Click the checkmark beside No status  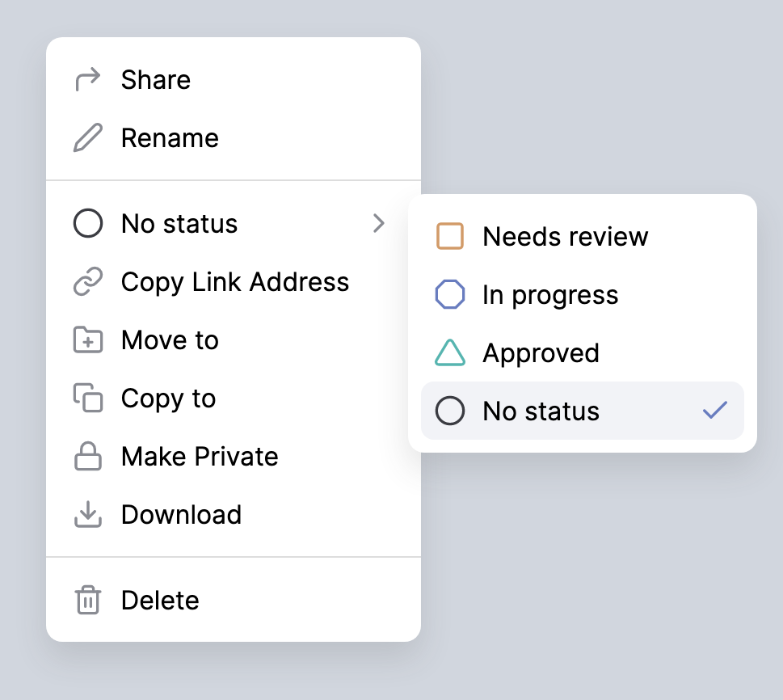point(715,410)
